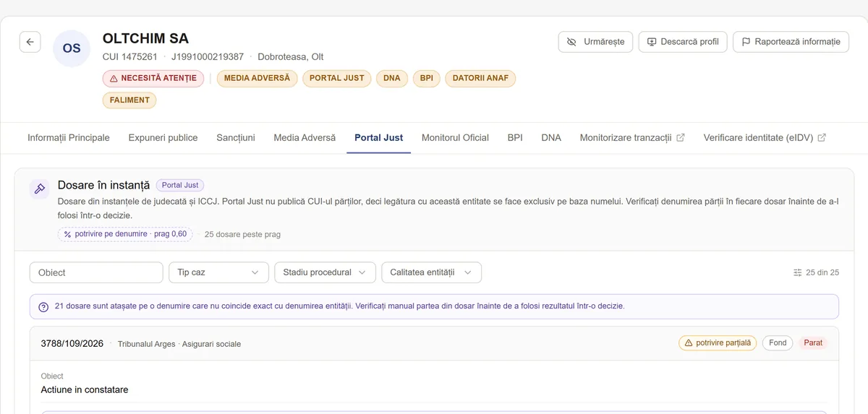
Task: Click CUI 1475261 text
Action: click(130, 56)
